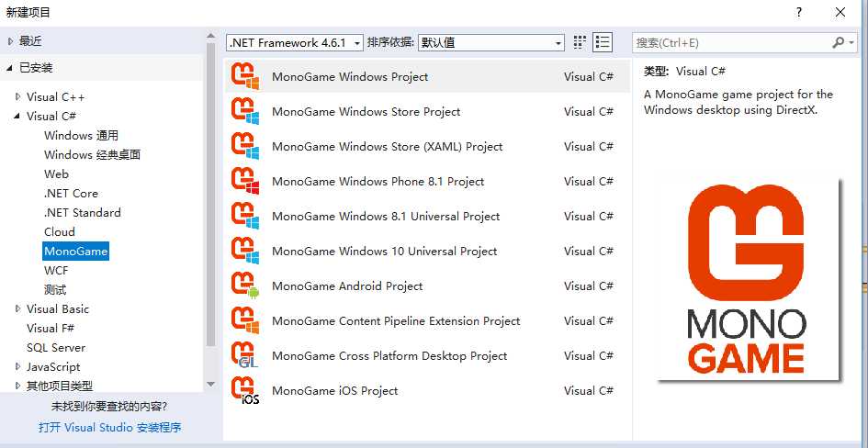This screenshot has height=448, width=868.
Task: Select MonoGame Windows 10 Universal Project name
Action: point(384,252)
